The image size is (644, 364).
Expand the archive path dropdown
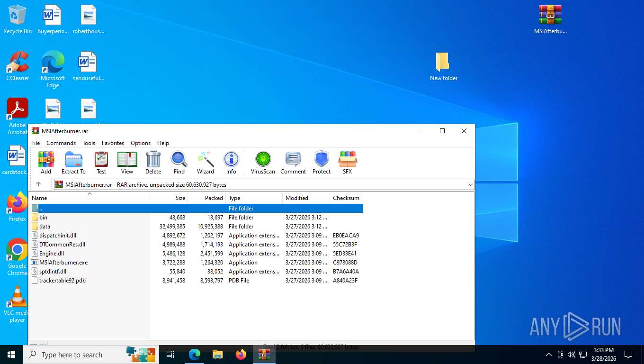point(470,184)
